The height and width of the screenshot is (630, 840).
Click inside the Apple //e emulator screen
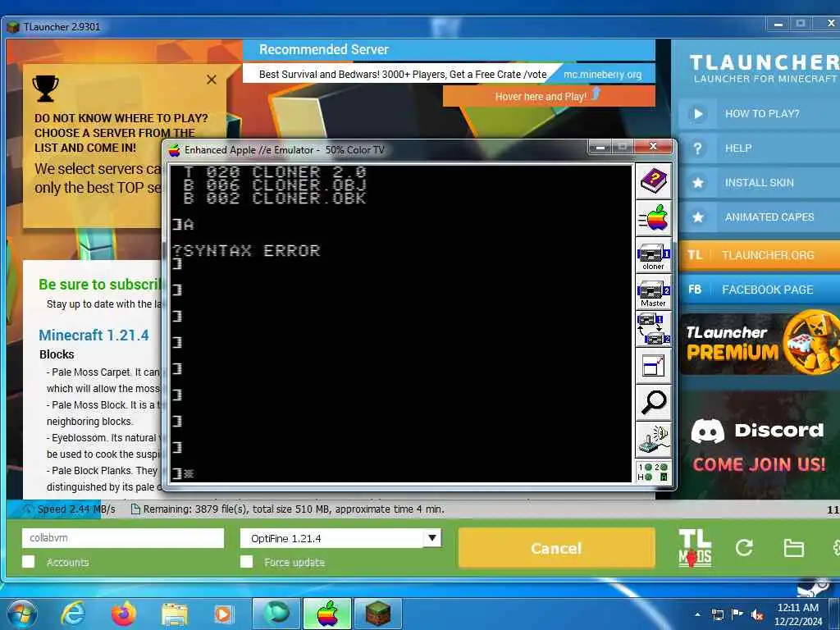pyautogui.click(x=400, y=323)
